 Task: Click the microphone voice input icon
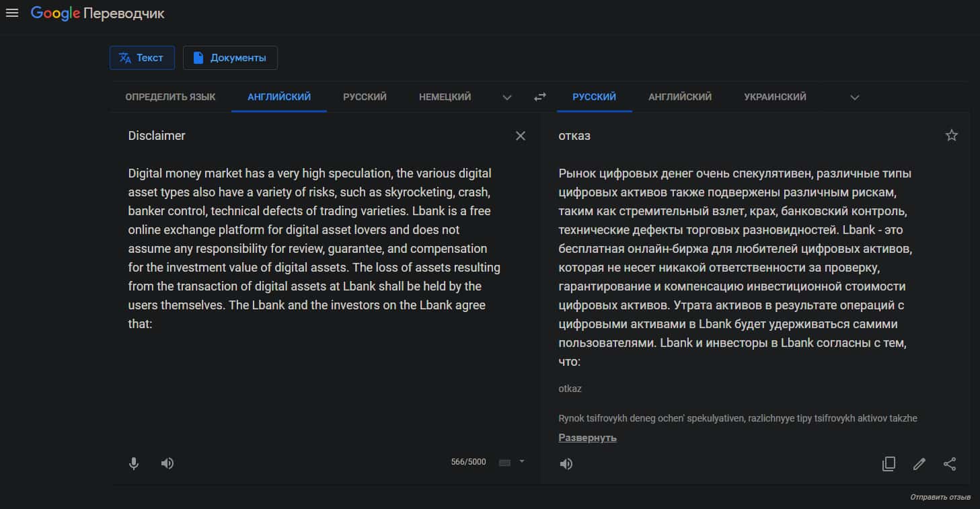(x=134, y=463)
